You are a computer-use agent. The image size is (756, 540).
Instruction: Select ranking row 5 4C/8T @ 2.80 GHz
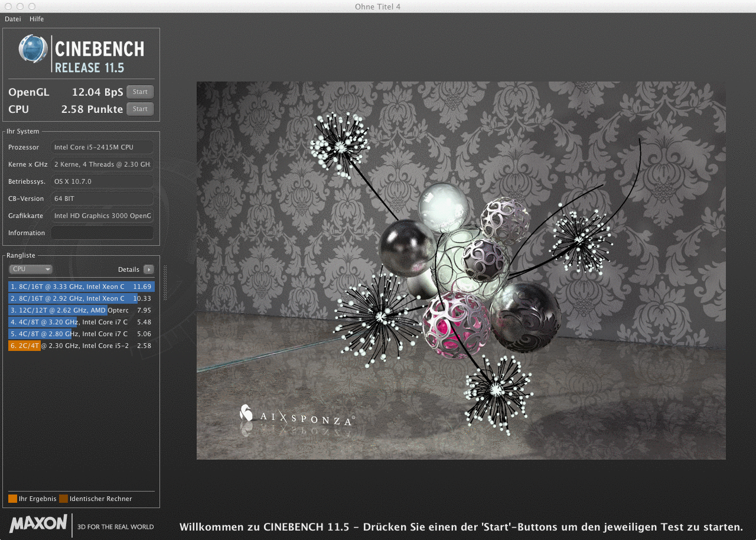coord(82,334)
